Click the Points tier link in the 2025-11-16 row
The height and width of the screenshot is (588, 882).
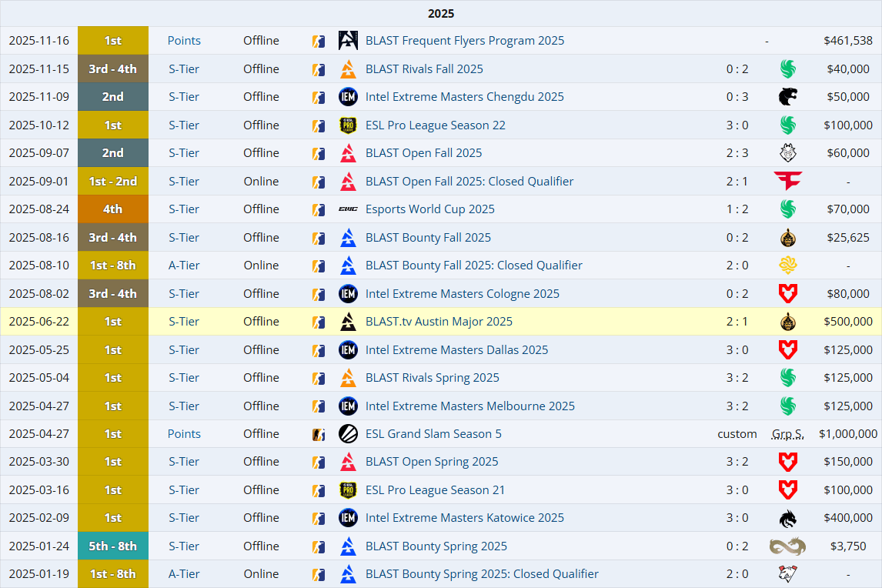coord(184,41)
